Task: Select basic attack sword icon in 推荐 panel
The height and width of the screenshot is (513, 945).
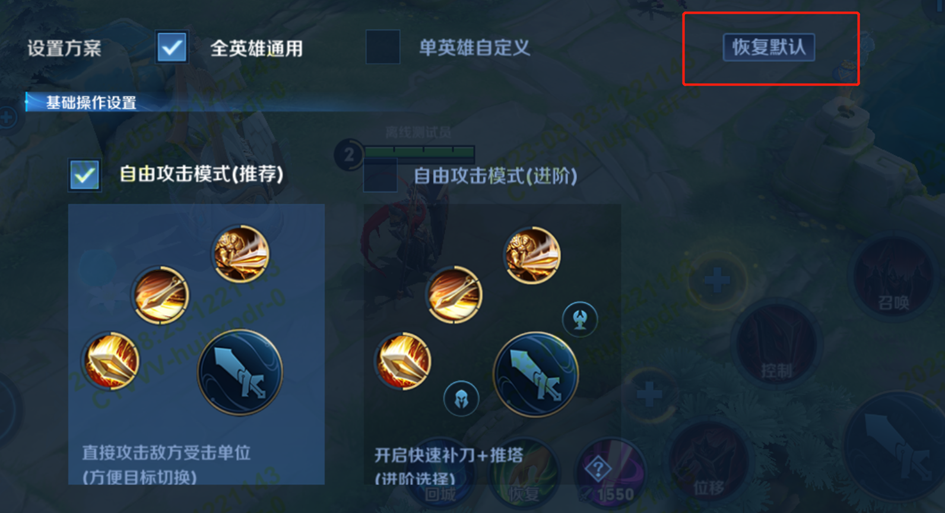Action: coord(240,373)
